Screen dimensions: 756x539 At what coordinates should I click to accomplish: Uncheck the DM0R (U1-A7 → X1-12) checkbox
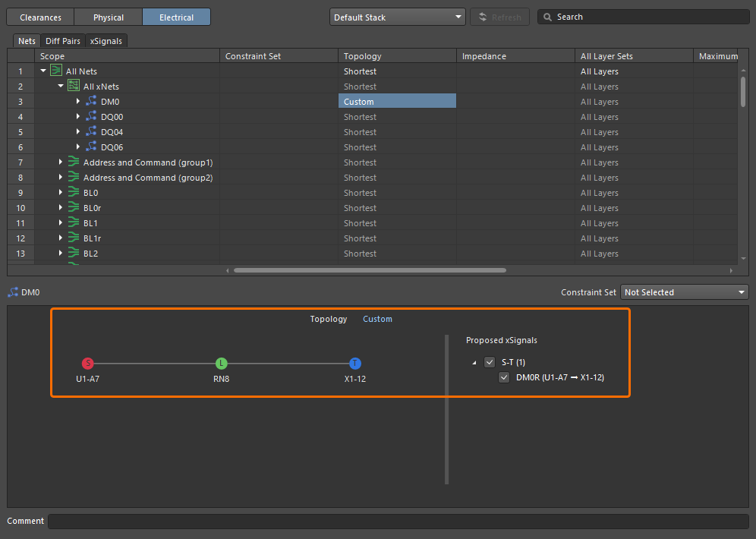[504, 377]
